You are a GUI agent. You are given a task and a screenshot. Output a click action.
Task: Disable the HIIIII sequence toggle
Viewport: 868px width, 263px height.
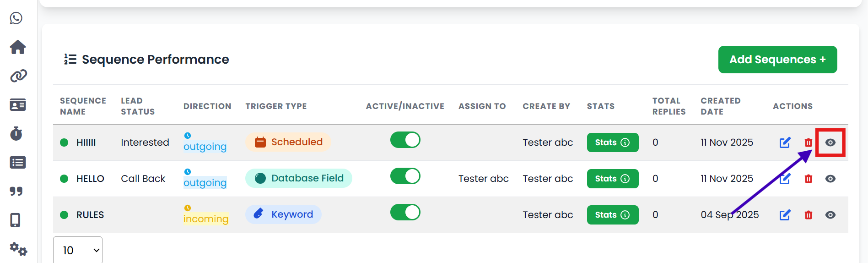(x=405, y=140)
